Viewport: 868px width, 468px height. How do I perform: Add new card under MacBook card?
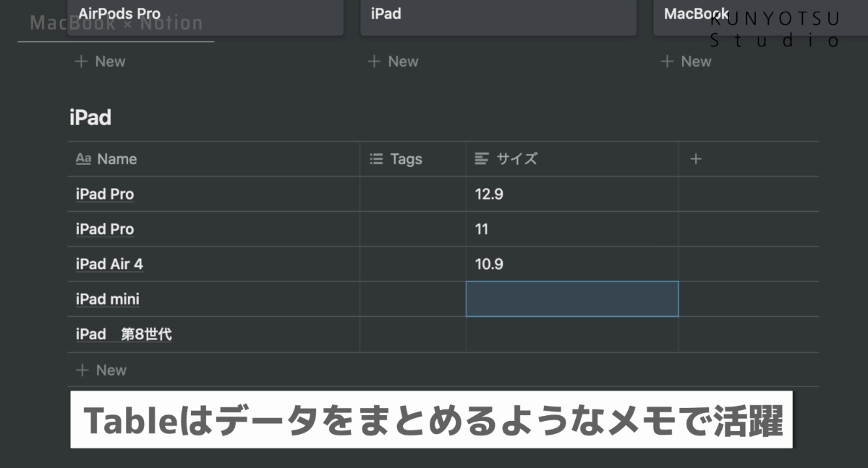686,61
